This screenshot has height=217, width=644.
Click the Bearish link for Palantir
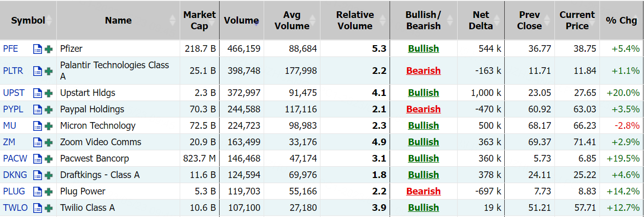423,71
